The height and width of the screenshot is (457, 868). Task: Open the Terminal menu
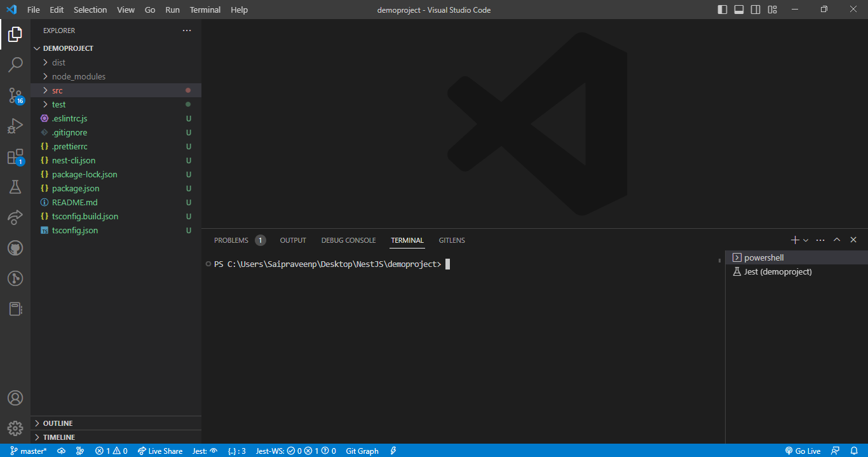point(205,10)
